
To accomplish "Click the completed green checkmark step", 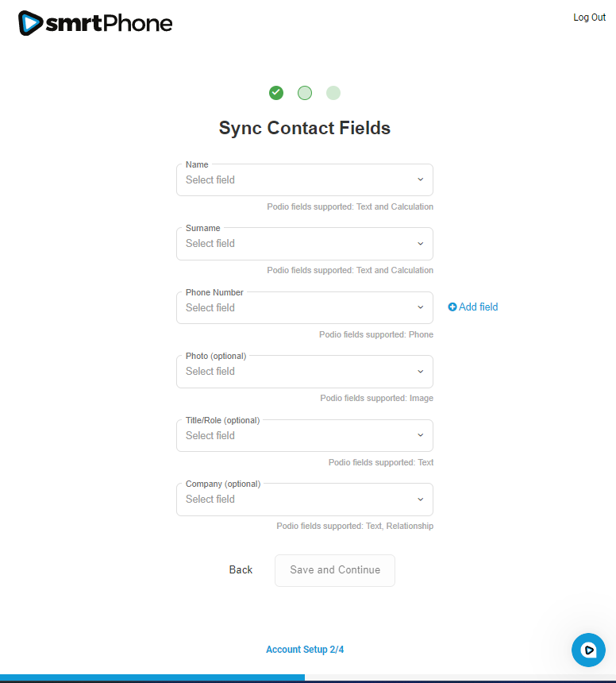I will 276,93.
